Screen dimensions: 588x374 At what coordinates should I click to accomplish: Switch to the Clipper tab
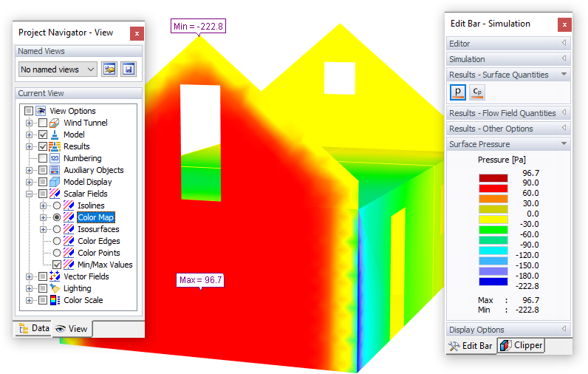tap(522, 345)
